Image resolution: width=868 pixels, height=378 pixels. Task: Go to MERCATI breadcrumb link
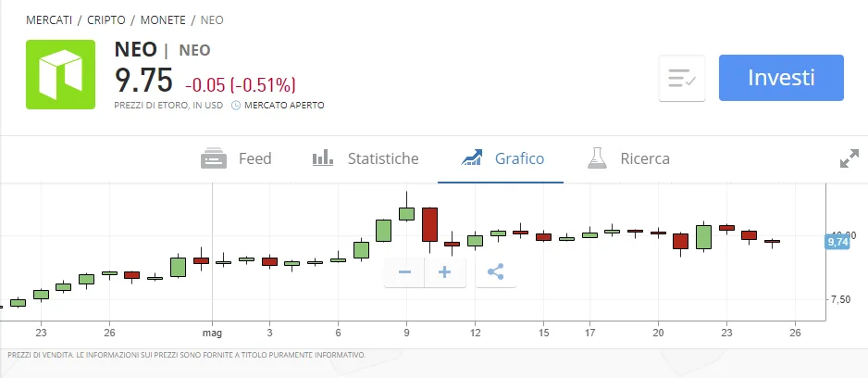click(49, 20)
